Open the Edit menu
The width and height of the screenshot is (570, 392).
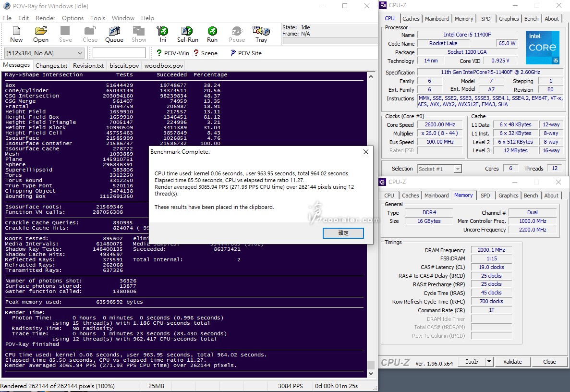point(24,18)
